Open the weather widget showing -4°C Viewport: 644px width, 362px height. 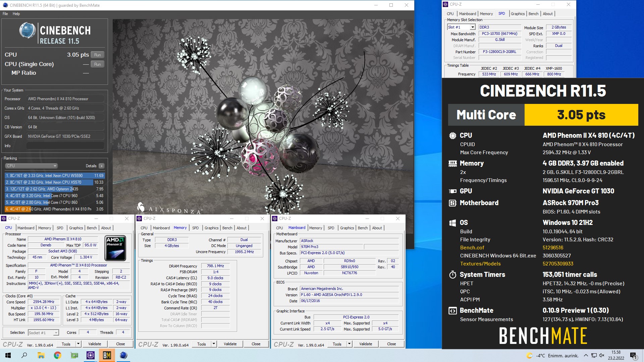click(552, 356)
